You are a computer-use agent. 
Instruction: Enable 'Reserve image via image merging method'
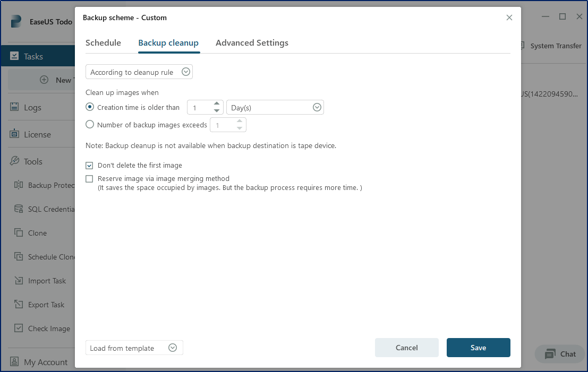(89, 179)
